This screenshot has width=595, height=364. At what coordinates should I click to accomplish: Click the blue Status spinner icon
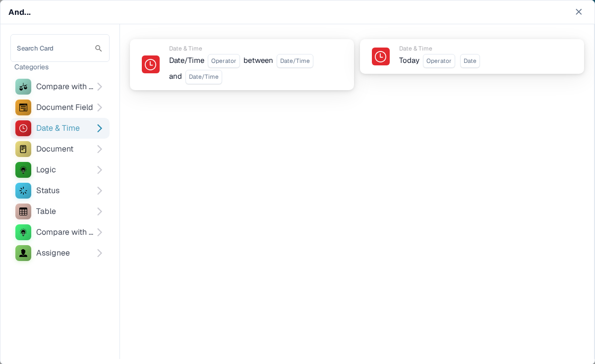(23, 191)
